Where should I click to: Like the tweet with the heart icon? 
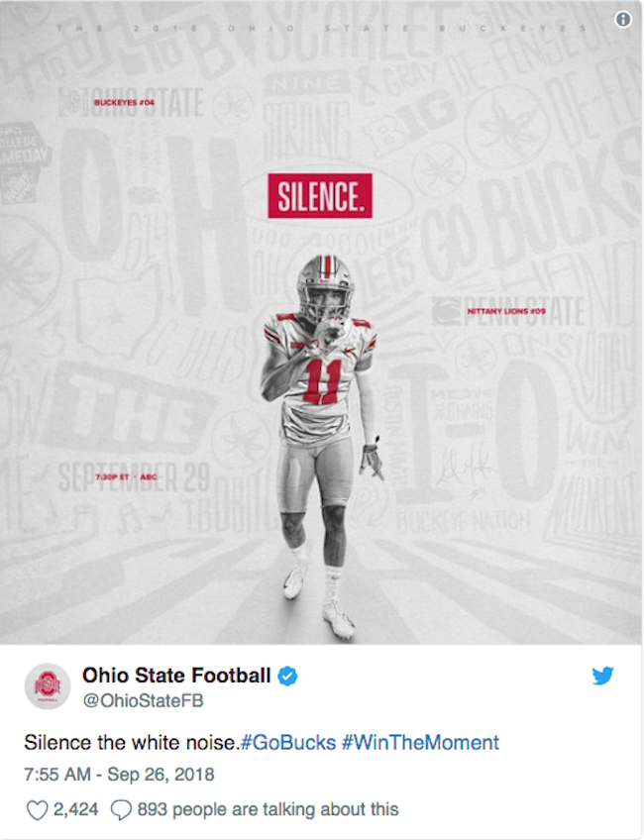[x=37, y=809]
